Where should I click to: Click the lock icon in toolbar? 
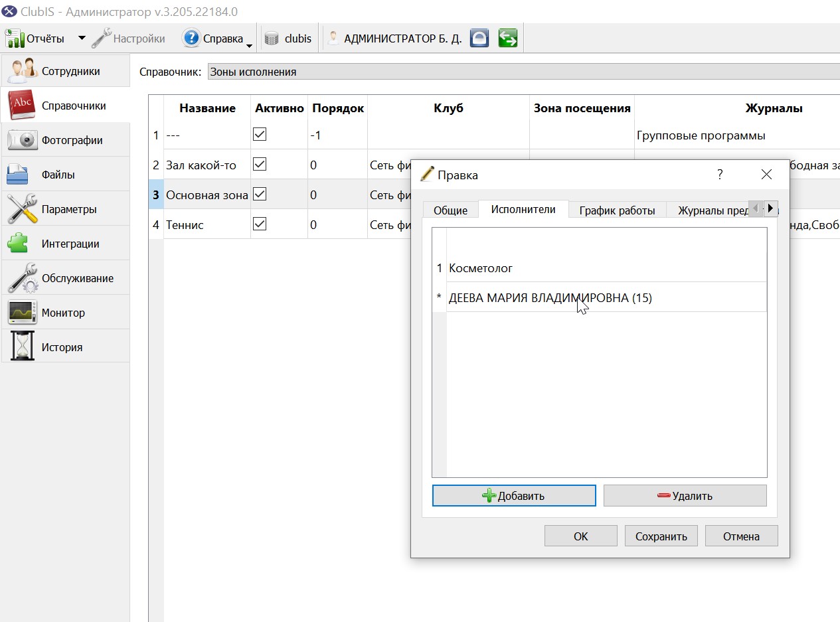479,39
